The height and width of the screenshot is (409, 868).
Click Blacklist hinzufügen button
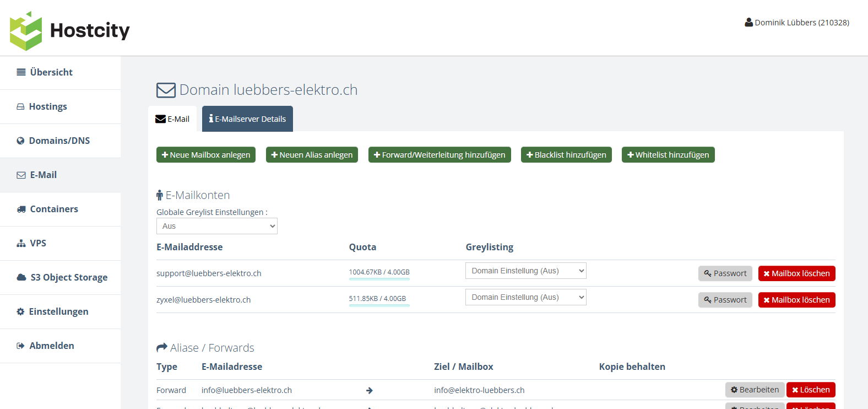point(566,155)
